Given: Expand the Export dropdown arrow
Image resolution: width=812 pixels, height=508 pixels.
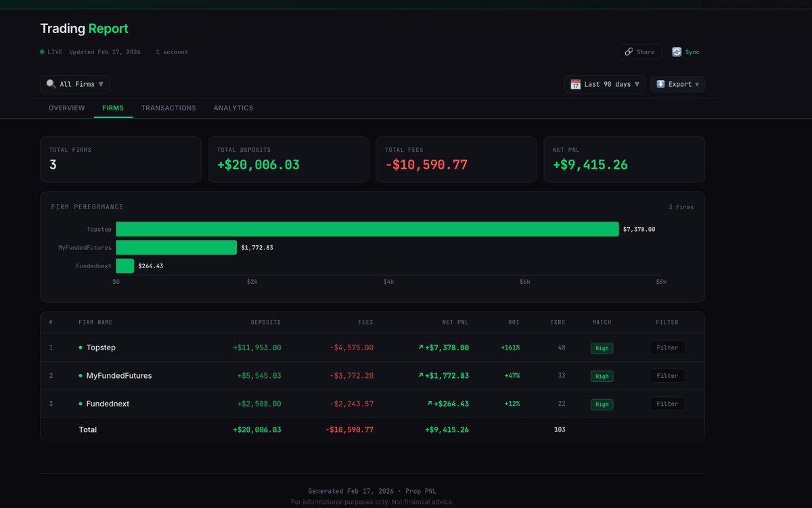Looking at the screenshot, I should 698,84.
